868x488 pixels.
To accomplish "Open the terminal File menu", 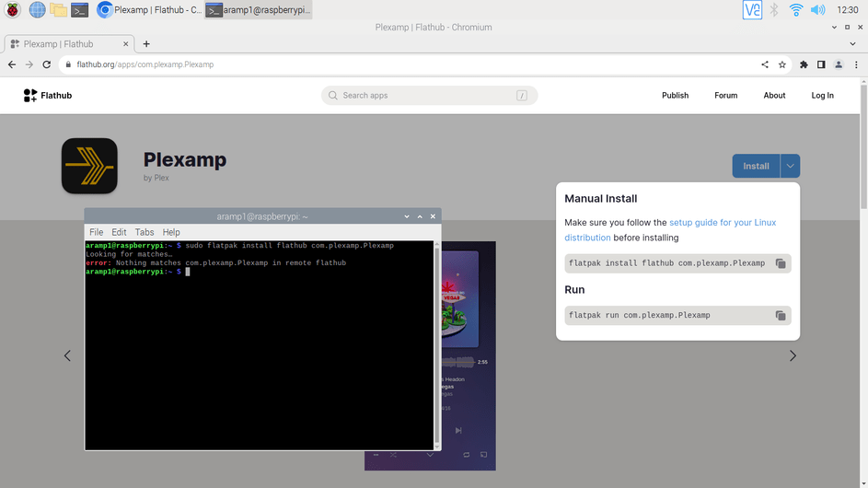I will point(97,232).
